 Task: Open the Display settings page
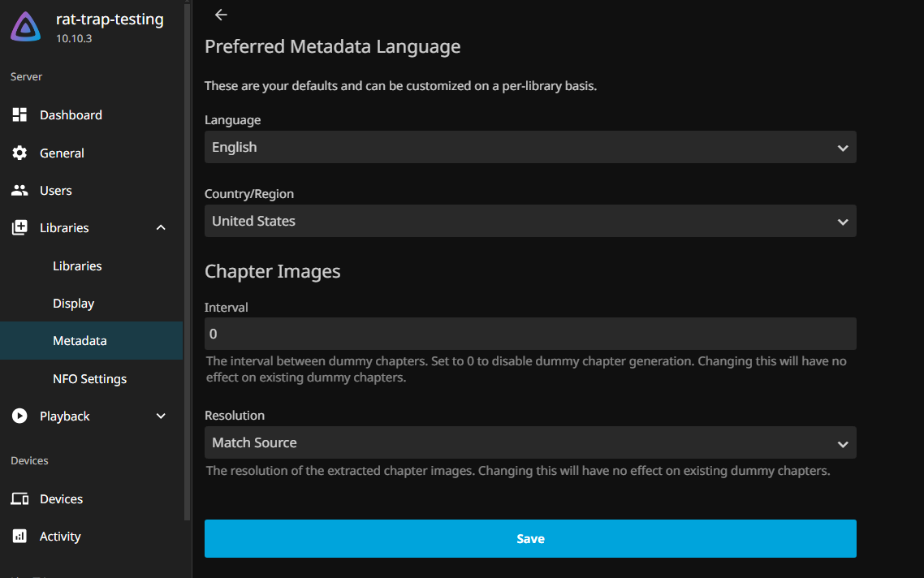point(74,304)
